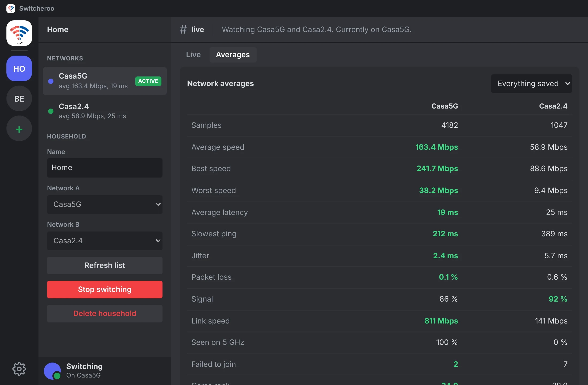Click the Delete household button
The width and height of the screenshot is (588, 385).
coord(105,314)
